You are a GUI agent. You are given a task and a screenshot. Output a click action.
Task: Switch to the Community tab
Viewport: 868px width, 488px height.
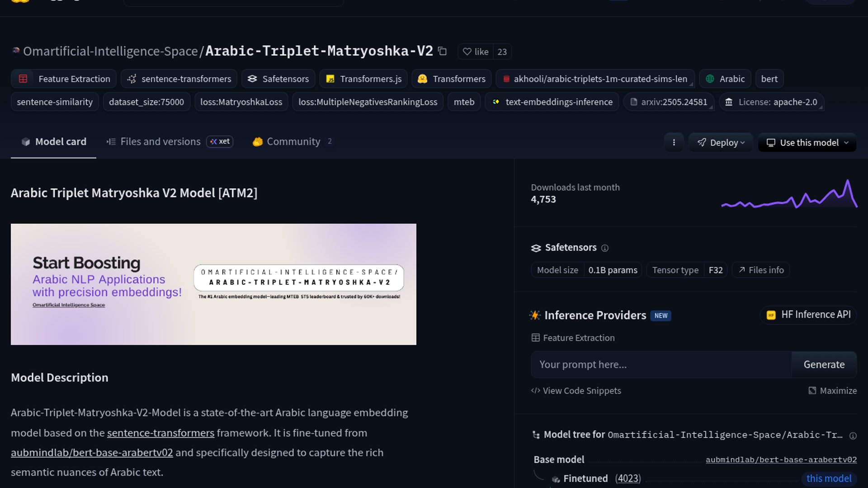click(x=292, y=141)
